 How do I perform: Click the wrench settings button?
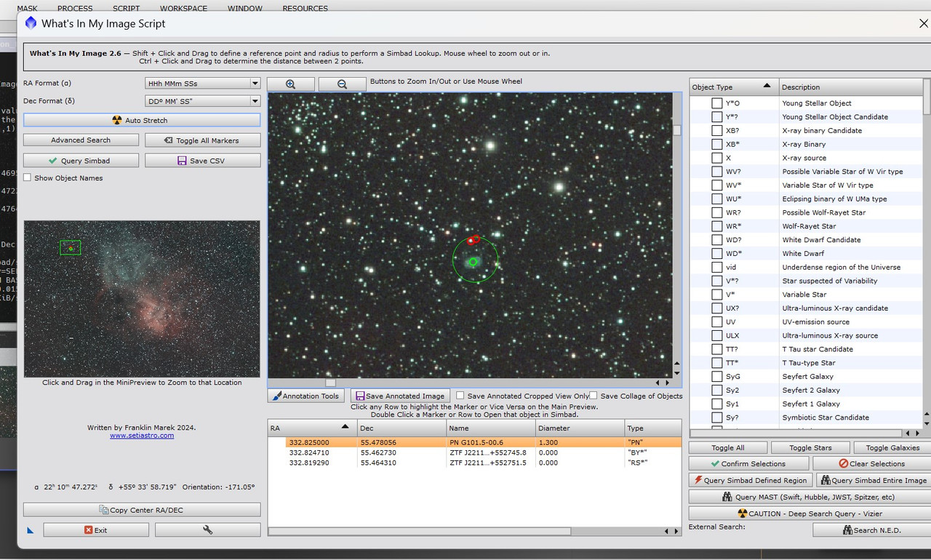point(207,530)
